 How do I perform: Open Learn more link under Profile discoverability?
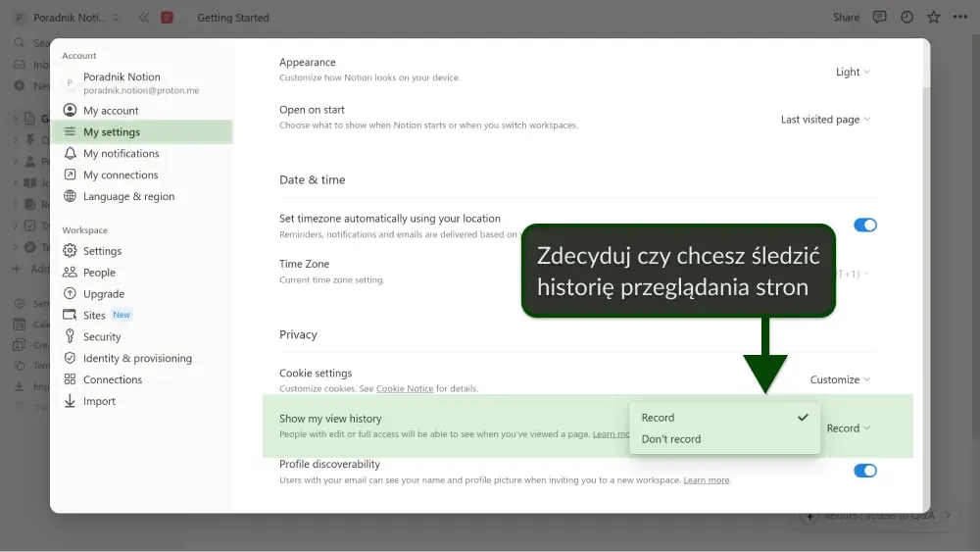tap(707, 480)
